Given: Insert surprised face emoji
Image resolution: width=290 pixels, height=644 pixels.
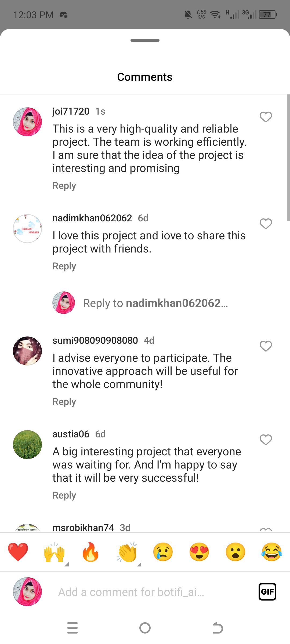Looking at the screenshot, I should click(235, 552).
